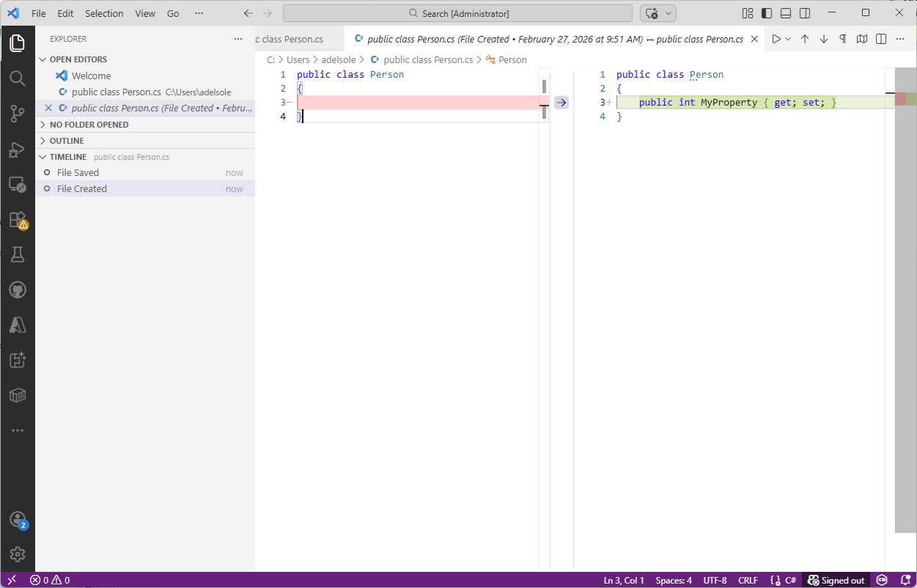Expand the No Folder Opened section
Viewport: 917px width, 588px height.
coord(145,125)
